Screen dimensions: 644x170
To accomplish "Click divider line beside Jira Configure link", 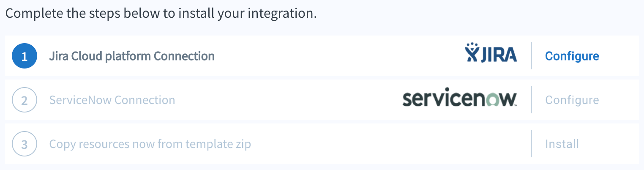I will click(x=531, y=56).
